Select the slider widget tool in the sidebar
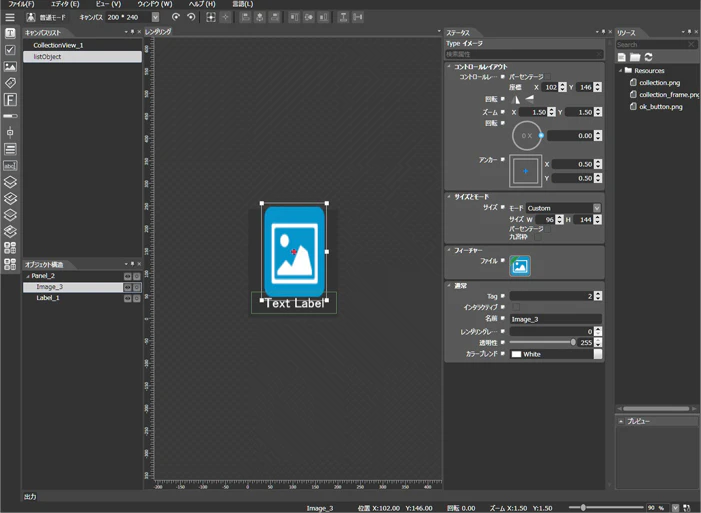The image size is (701, 513). [x=10, y=132]
